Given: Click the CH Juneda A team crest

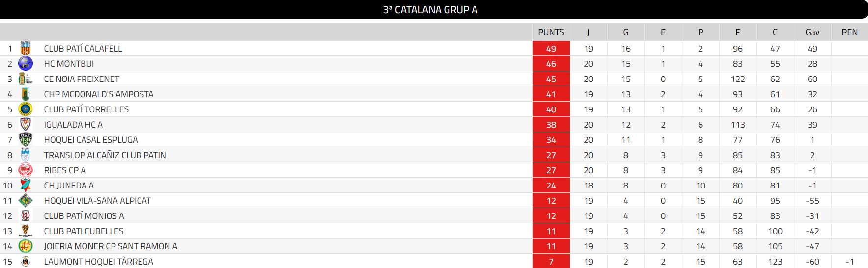Looking at the screenshot, I should [x=25, y=186].
